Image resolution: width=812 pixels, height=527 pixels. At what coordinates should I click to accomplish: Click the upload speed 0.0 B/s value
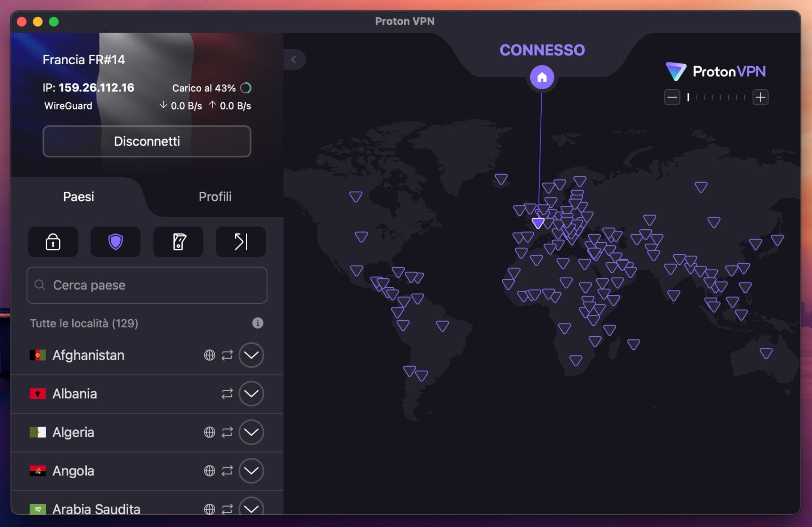pyautogui.click(x=235, y=106)
